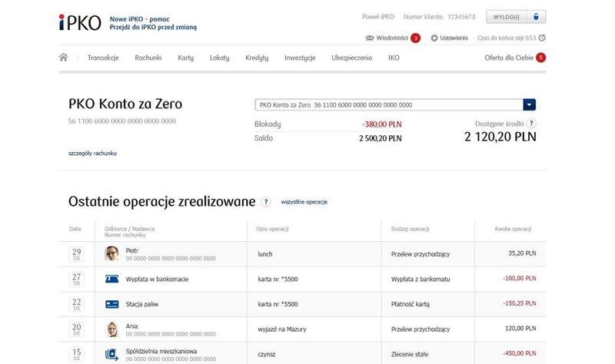This screenshot has width=615, height=364.
Task: Click the -450,00 PLN amount
Action: click(520, 353)
